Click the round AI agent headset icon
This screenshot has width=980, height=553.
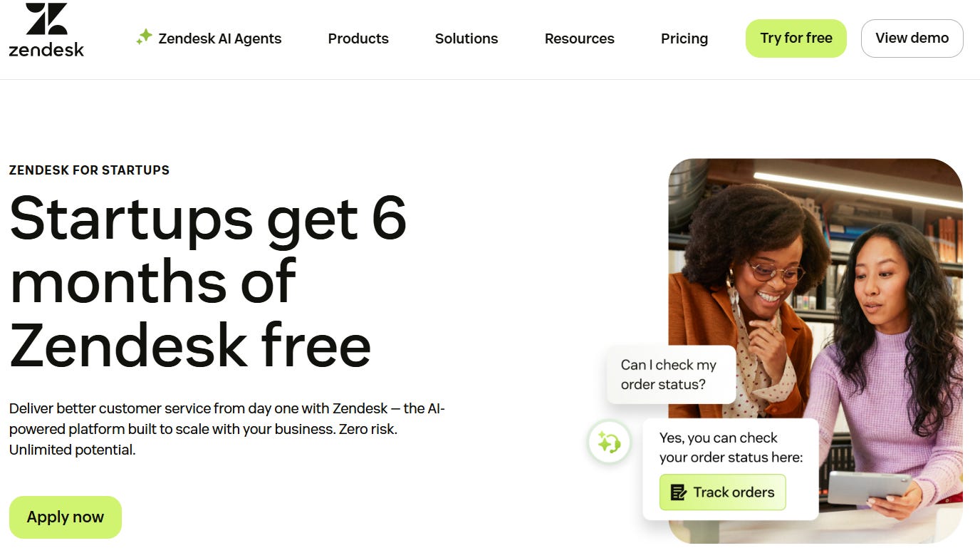(x=609, y=443)
